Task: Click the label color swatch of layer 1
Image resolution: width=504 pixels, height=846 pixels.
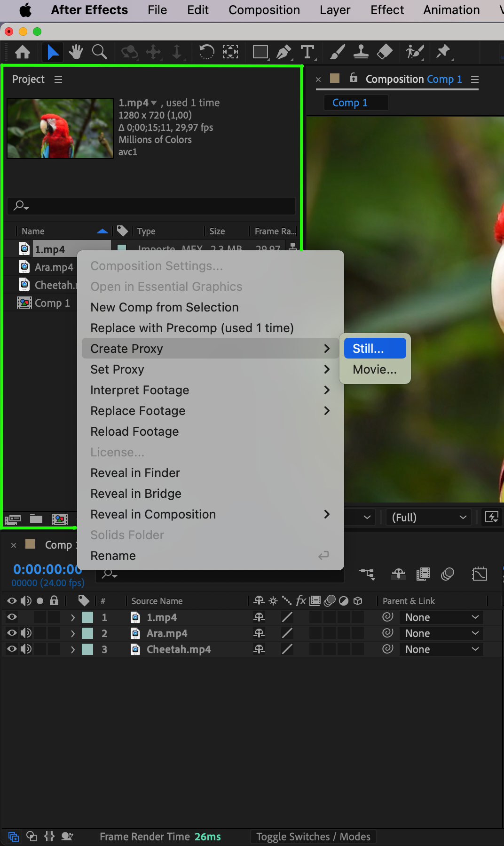Action: pos(87,617)
